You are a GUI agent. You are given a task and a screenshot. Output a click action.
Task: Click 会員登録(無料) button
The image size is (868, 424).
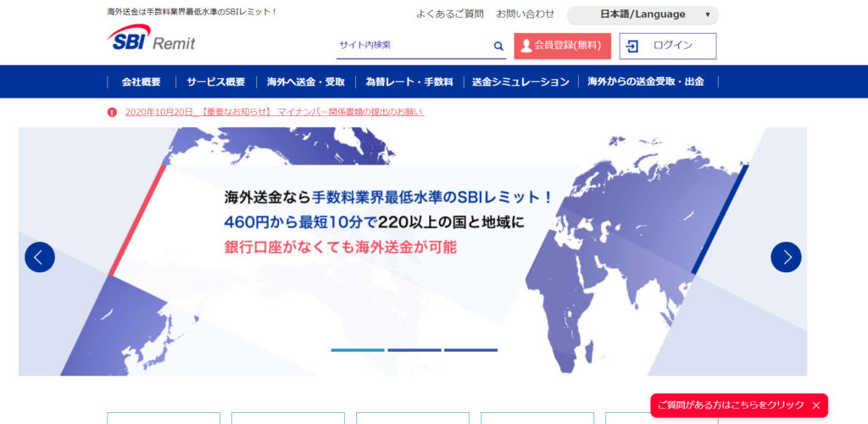563,46
